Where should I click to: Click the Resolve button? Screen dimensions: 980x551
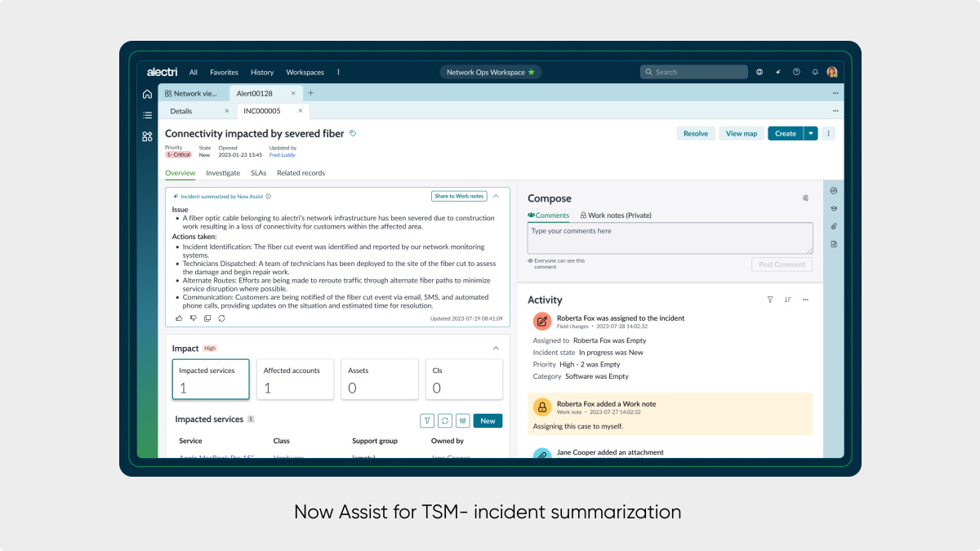tap(696, 133)
